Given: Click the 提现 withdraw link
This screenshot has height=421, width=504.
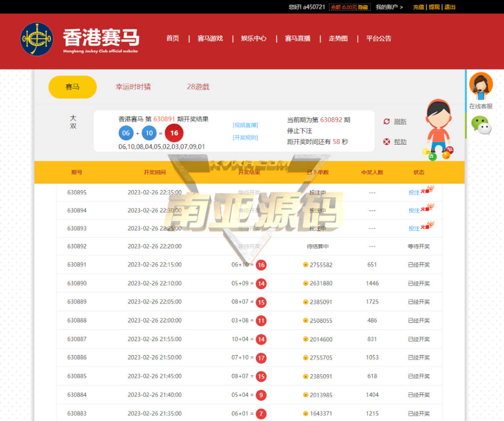Looking at the screenshot, I should pos(434,7).
